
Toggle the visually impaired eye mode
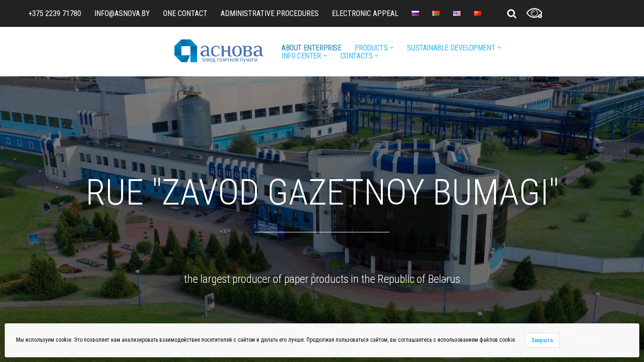coord(534,13)
